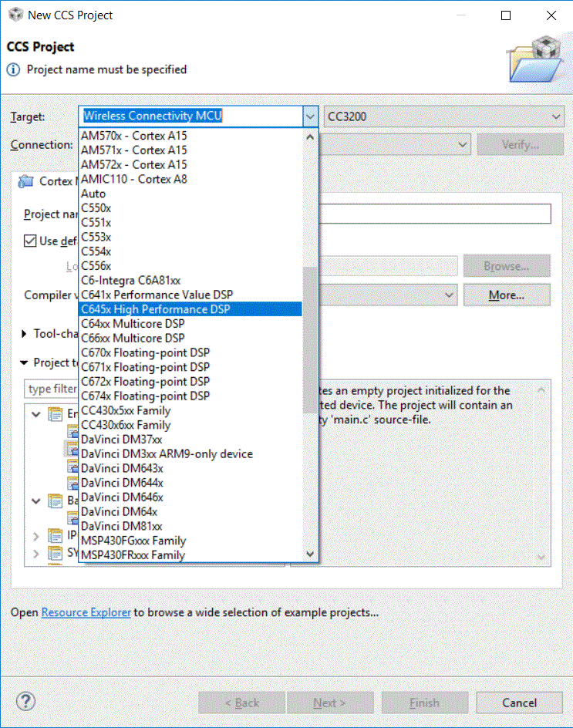Select the C556x list entry
Screen dimensions: 573x728
tap(190, 265)
